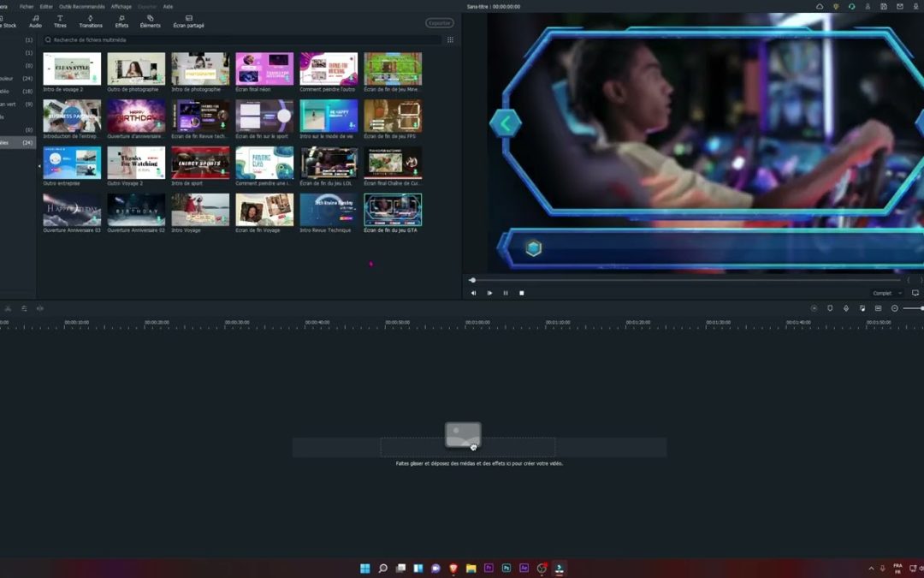Choose the Écran final néon template
924x578 pixels.
[x=264, y=72]
